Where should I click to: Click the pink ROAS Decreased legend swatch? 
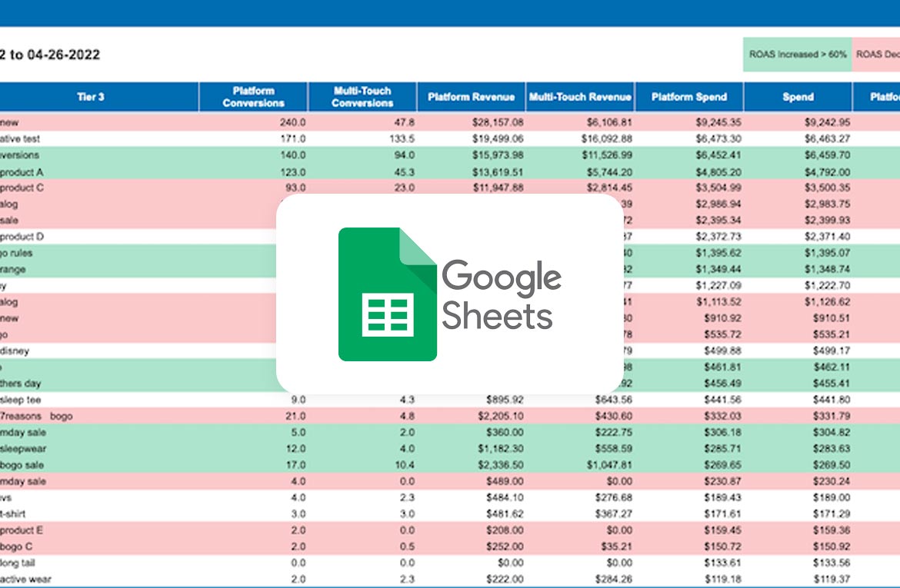click(x=876, y=55)
